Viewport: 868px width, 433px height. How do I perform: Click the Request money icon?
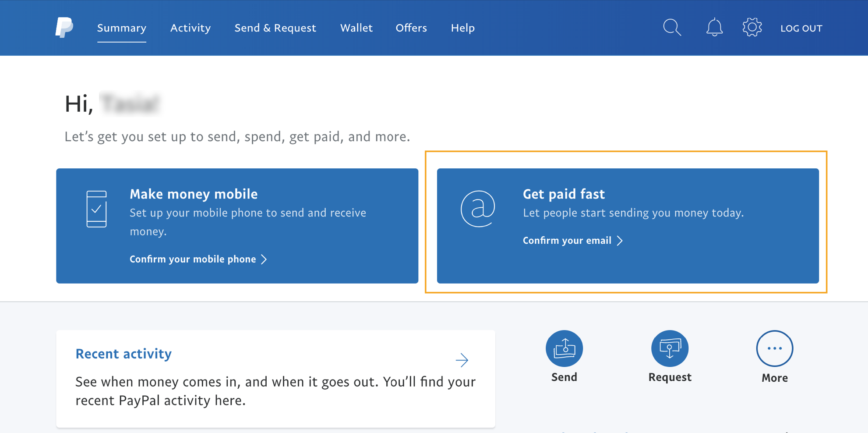pos(670,348)
